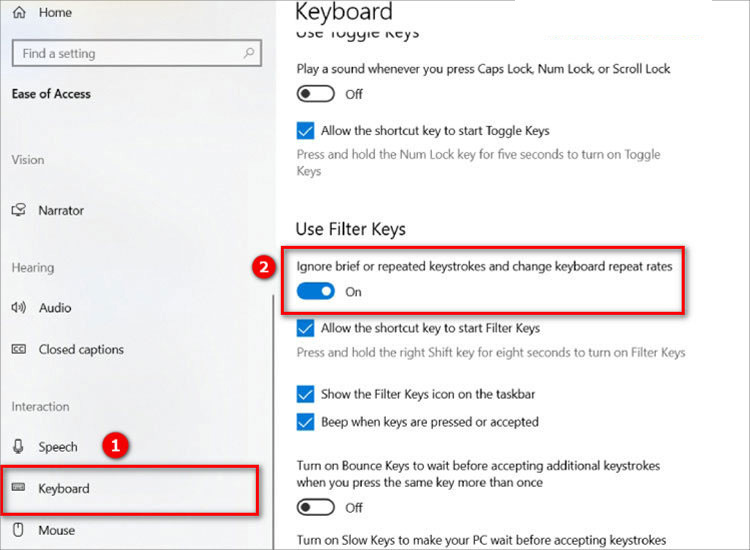Click the Closed captions icon
Viewport: 750px width, 550px height.
[19, 349]
